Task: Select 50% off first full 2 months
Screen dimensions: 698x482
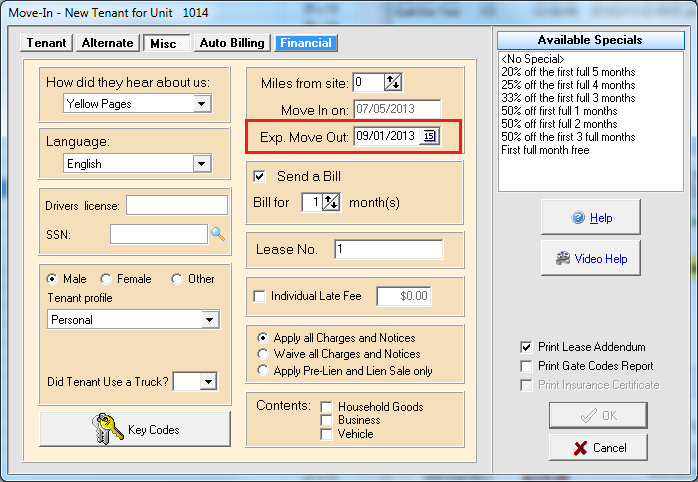Action: click(x=559, y=123)
